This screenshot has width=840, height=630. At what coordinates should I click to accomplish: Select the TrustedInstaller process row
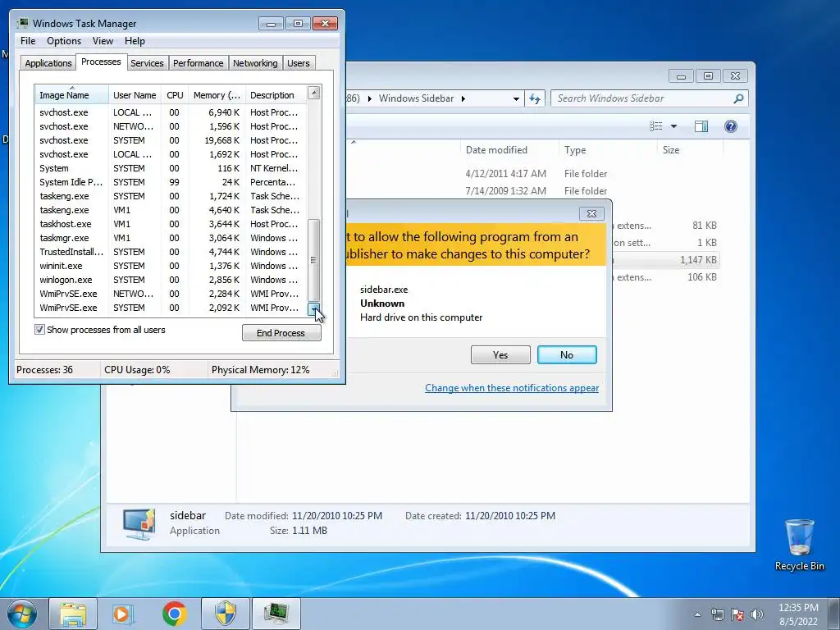click(x=171, y=252)
